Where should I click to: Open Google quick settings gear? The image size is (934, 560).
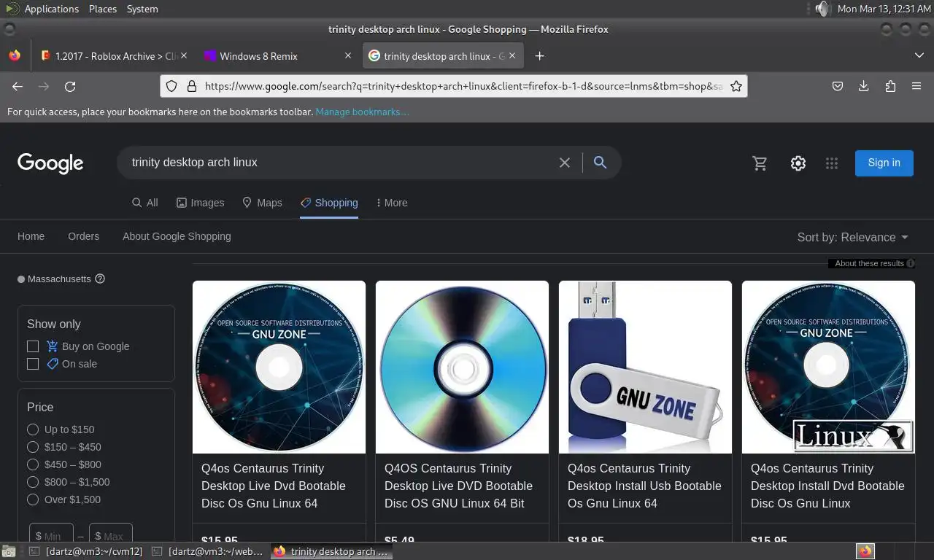pos(798,163)
